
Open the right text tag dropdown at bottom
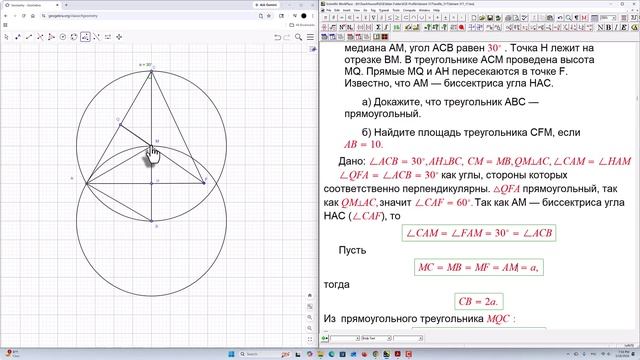coord(408,338)
